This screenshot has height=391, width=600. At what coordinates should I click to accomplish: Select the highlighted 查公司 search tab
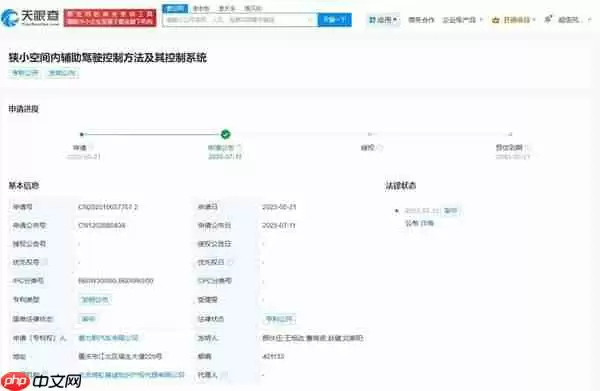tap(175, 8)
